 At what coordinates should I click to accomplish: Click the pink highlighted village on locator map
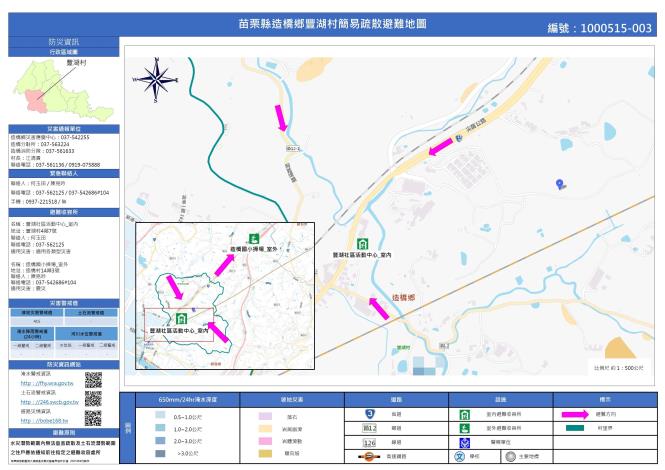click(x=36, y=101)
